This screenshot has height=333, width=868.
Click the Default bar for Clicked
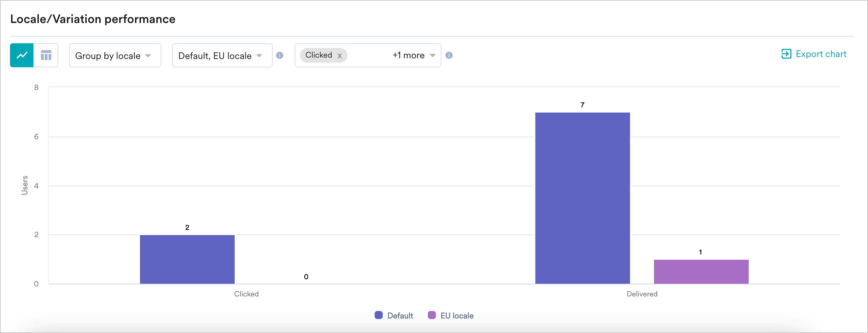click(187, 259)
